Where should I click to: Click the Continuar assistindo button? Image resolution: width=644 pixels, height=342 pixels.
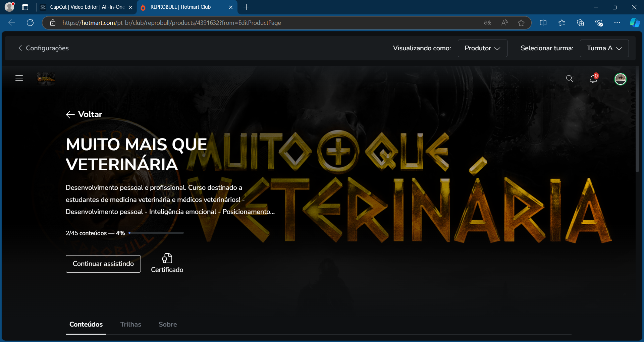pos(103,264)
